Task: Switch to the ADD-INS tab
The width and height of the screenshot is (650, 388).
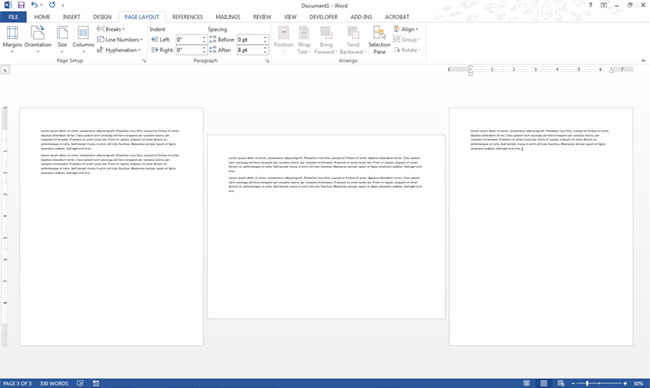Action: pyautogui.click(x=361, y=17)
